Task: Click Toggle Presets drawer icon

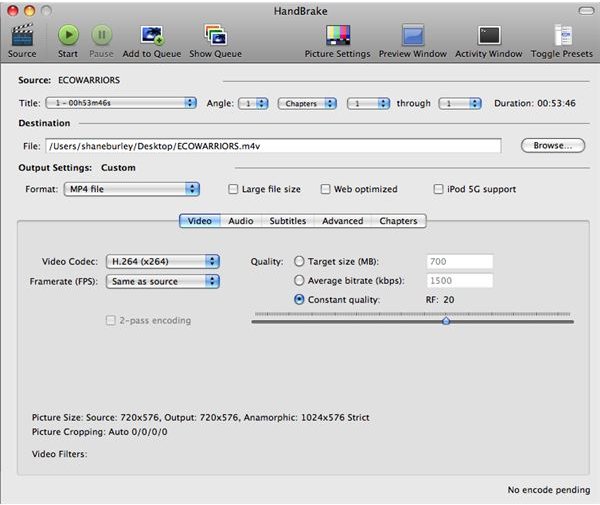Action: pyautogui.click(x=563, y=35)
